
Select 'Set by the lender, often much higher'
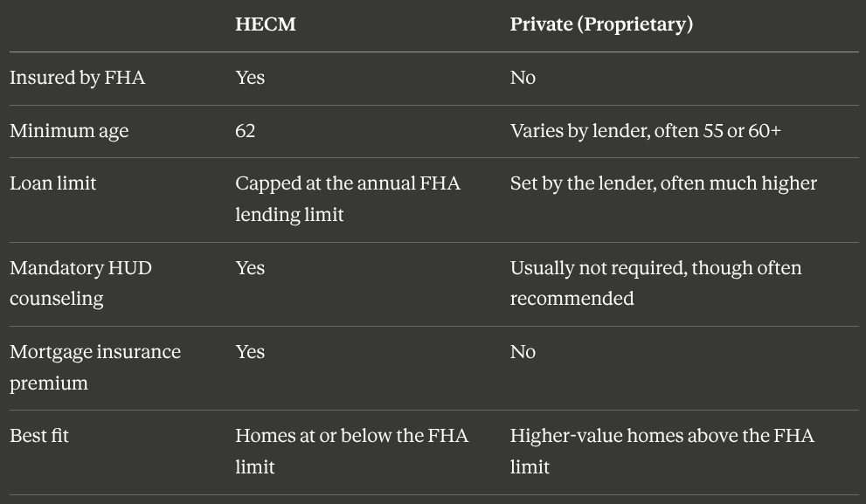coord(663,183)
